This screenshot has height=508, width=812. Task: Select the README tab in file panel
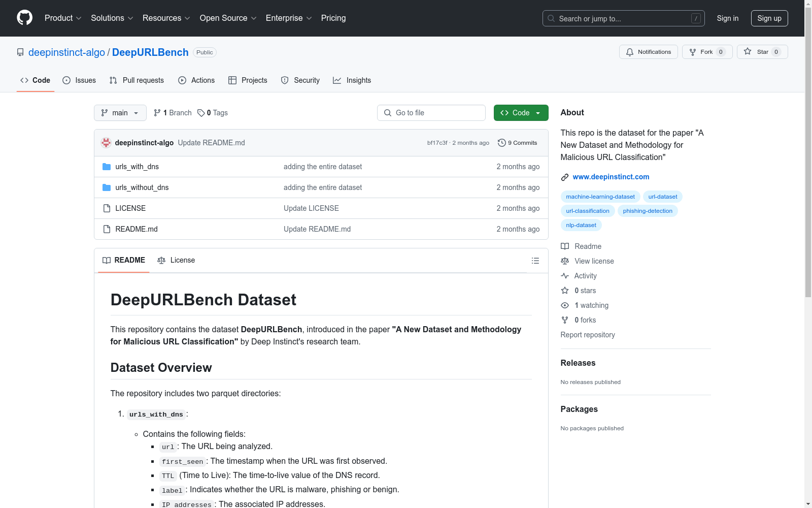[x=124, y=260]
